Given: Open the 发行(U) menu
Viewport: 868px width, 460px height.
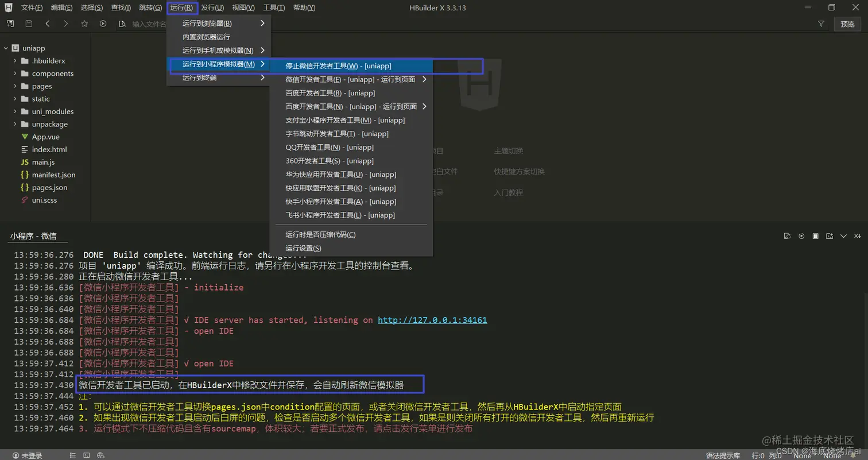Looking at the screenshot, I should point(212,7).
